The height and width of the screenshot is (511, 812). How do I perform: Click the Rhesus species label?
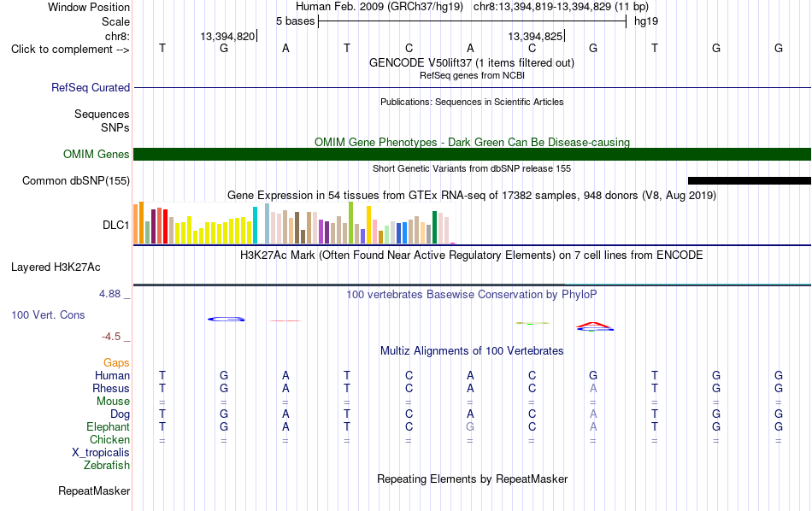coord(111,388)
